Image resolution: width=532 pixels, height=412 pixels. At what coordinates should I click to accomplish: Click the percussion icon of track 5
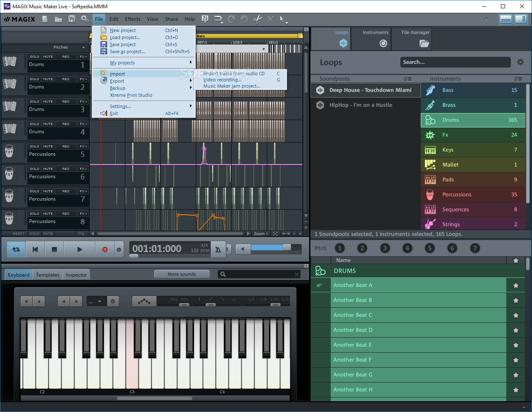point(9,151)
